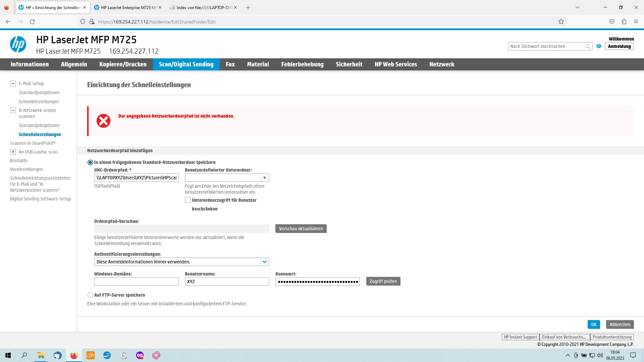Open the Netzwerk tab
The image size is (644, 362).
tap(441, 64)
